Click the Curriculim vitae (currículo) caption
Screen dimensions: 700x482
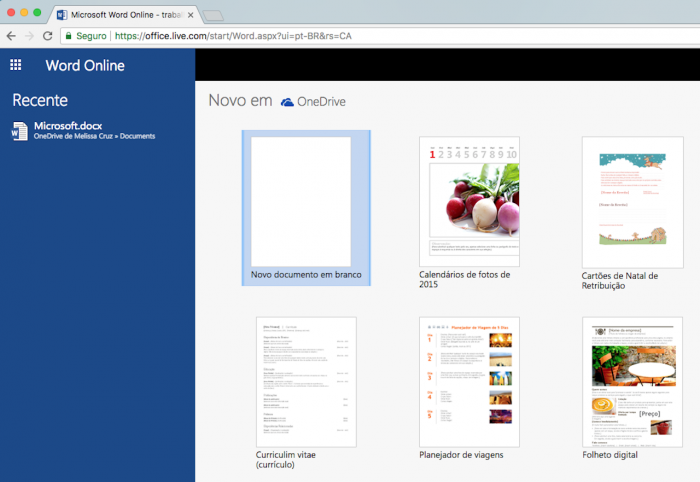pos(286,460)
